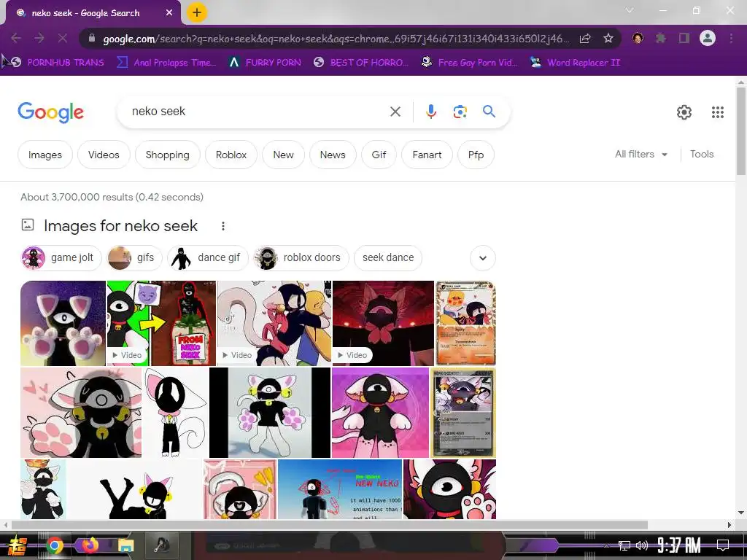747x560 pixels.
Task: Open the BEST OF HORRO... bookmark
Action: 361,63
